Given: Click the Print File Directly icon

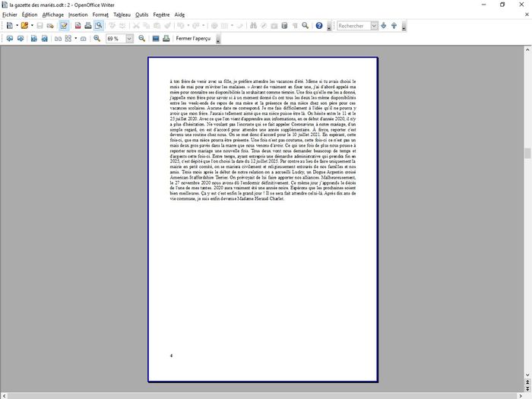Looking at the screenshot, I should (x=88, y=25).
